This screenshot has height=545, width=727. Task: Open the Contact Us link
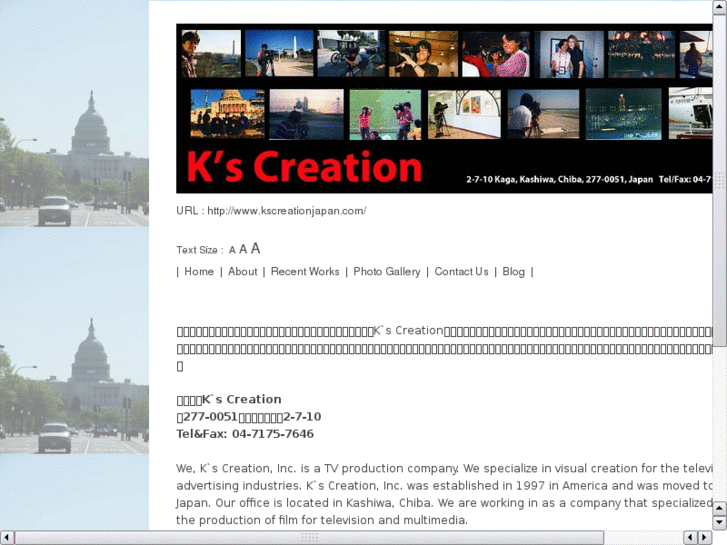point(461,271)
